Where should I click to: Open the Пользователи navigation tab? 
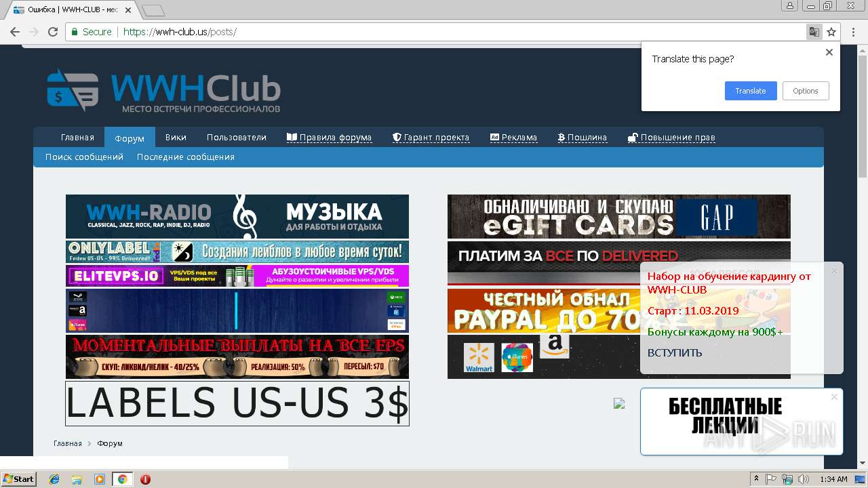pyautogui.click(x=237, y=137)
